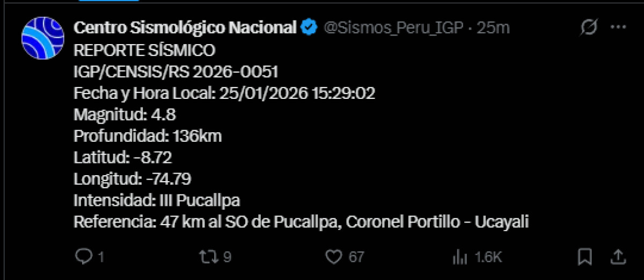644x280 pixels.
Task: Click the 1.6K views count
Action: pyautogui.click(x=488, y=257)
